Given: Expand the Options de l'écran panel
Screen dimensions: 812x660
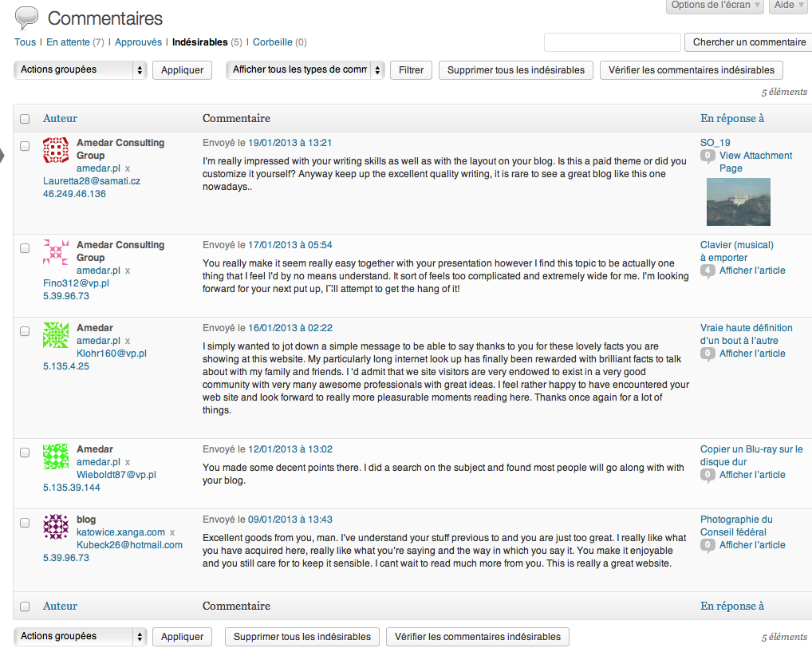Looking at the screenshot, I should point(715,6).
